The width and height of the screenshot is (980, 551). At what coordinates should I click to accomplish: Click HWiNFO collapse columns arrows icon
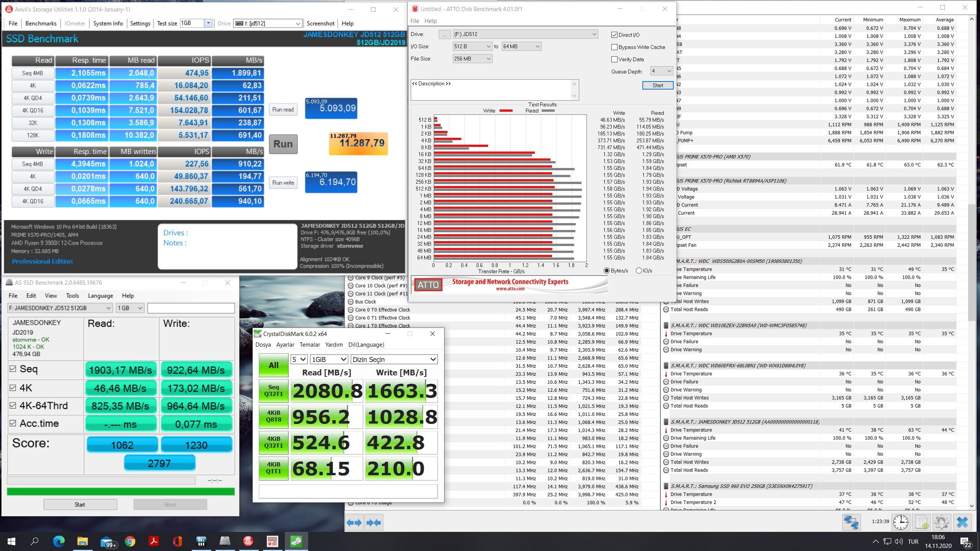[374, 523]
